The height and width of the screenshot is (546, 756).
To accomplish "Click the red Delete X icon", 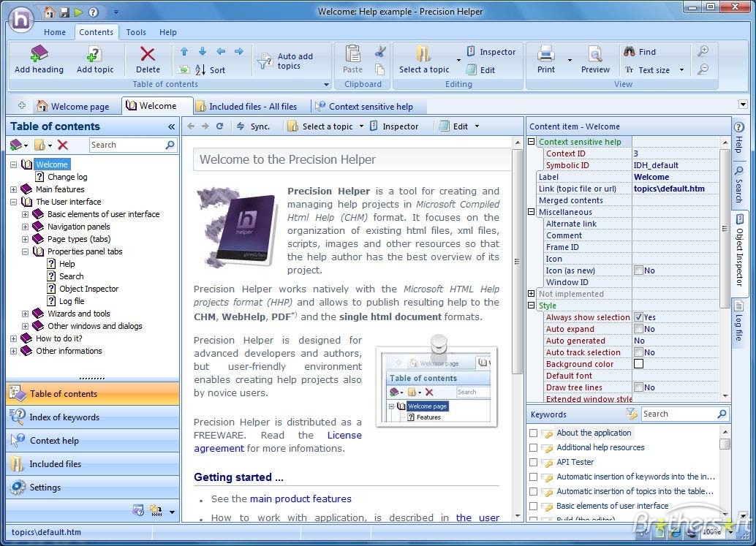I will [148, 54].
